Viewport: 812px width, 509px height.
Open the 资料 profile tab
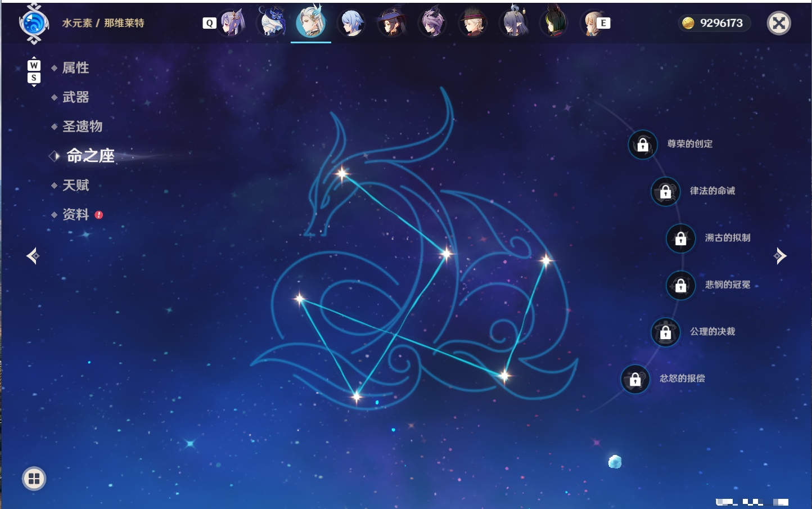point(75,214)
